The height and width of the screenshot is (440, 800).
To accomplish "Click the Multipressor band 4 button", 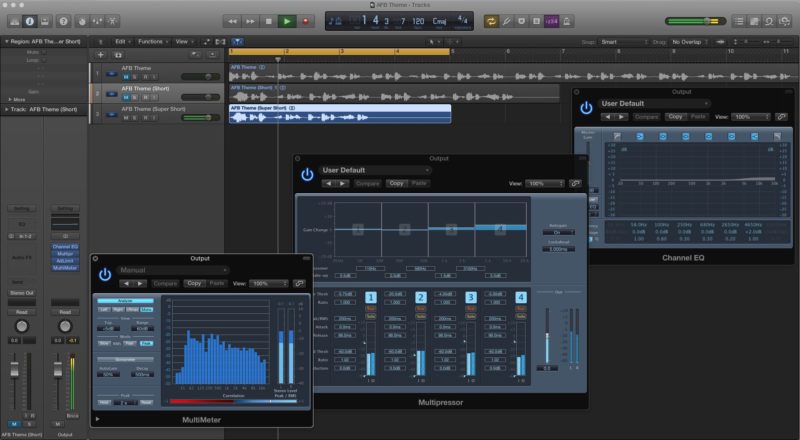I will [520, 298].
